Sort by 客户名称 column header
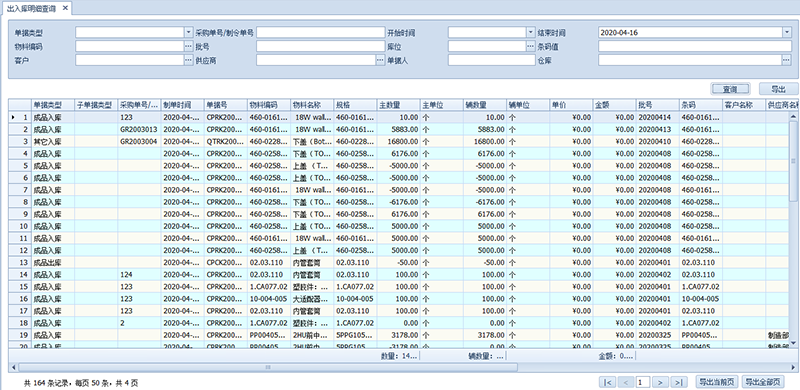 (x=744, y=105)
